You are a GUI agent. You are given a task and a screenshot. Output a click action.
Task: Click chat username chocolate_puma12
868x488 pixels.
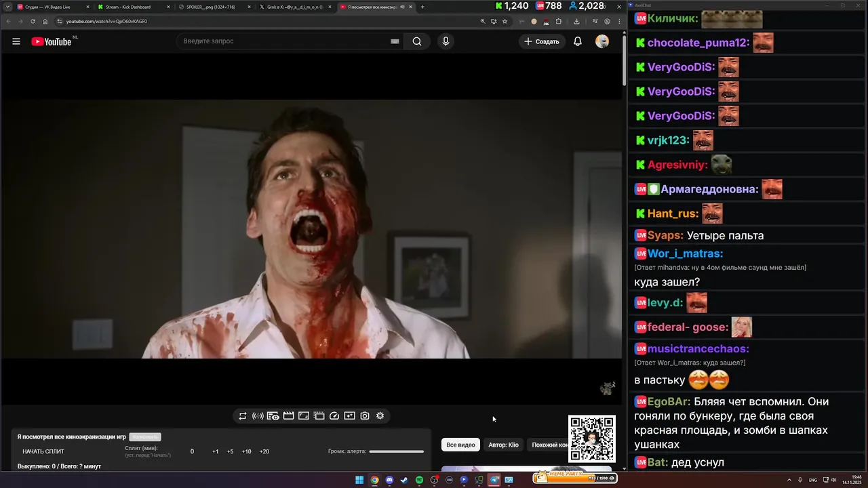pyautogui.click(x=698, y=43)
